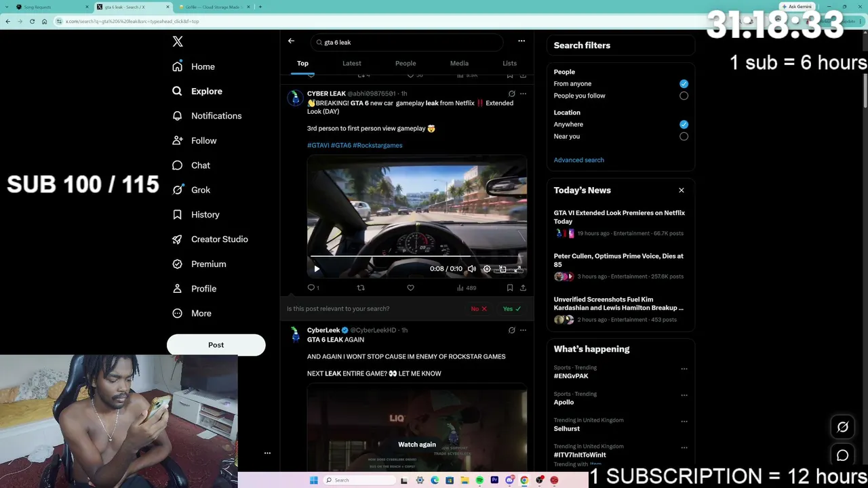The height and width of the screenshot is (488, 868).
Task: Open 'GTA VI Extended Look Premieres' news story
Action: [x=619, y=217]
